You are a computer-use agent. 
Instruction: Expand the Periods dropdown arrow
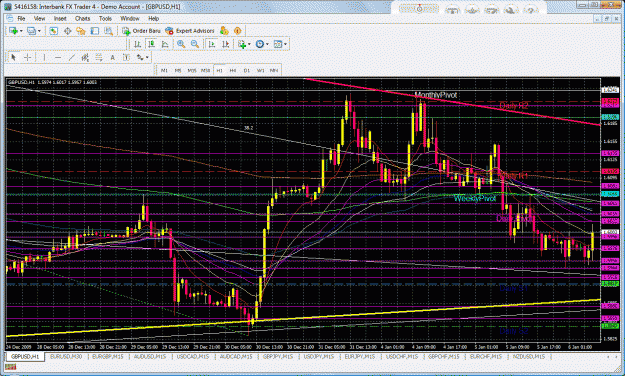pyautogui.click(x=267, y=44)
